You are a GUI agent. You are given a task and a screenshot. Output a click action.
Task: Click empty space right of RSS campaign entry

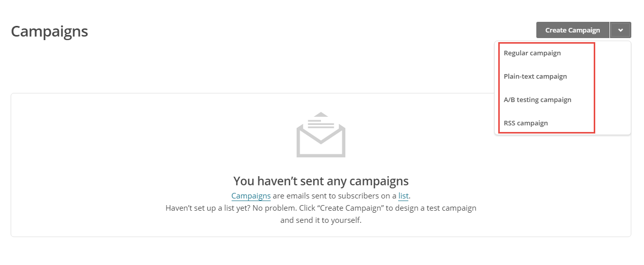(612, 123)
